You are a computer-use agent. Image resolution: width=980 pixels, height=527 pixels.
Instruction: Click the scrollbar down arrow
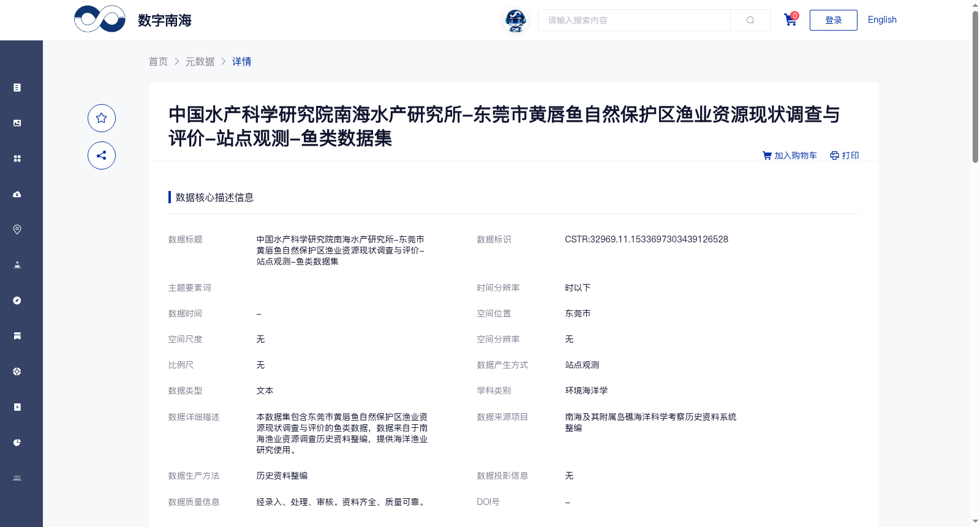coord(975,521)
